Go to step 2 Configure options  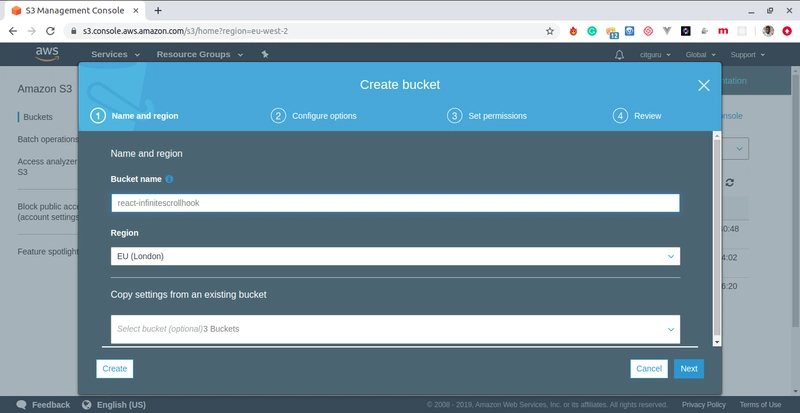314,116
